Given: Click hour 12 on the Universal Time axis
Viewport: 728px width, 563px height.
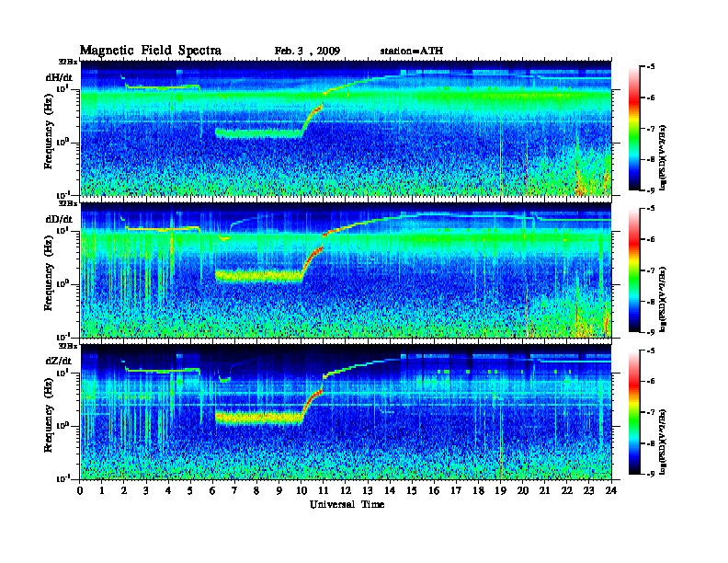Looking at the screenshot, I should click(346, 490).
